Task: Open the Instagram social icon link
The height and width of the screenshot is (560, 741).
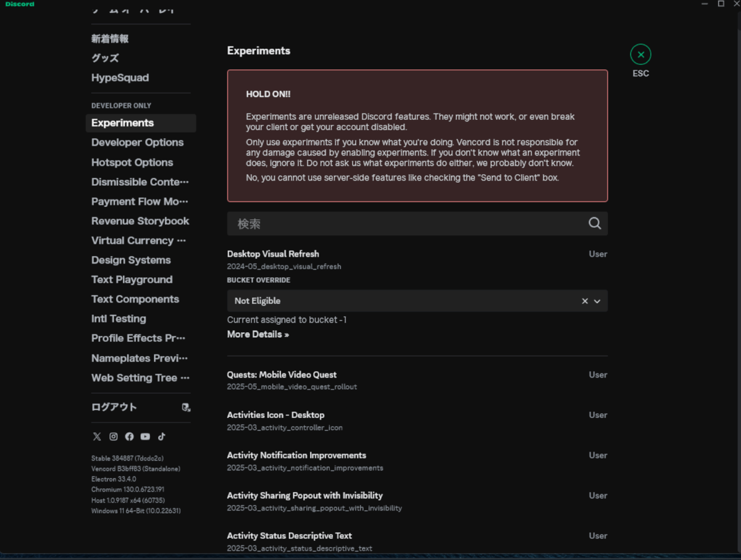Action: [x=113, y=437]
